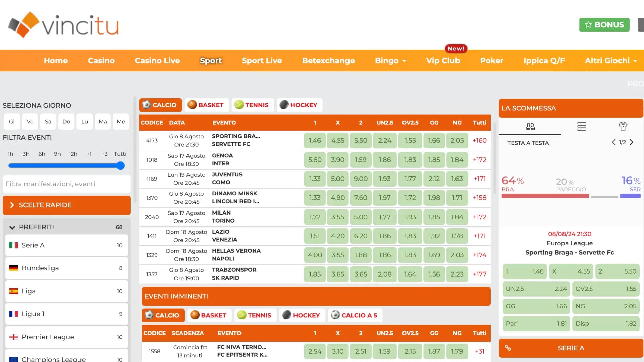
Task: Open the Sport Live menu item
Action: pos(262,60)
